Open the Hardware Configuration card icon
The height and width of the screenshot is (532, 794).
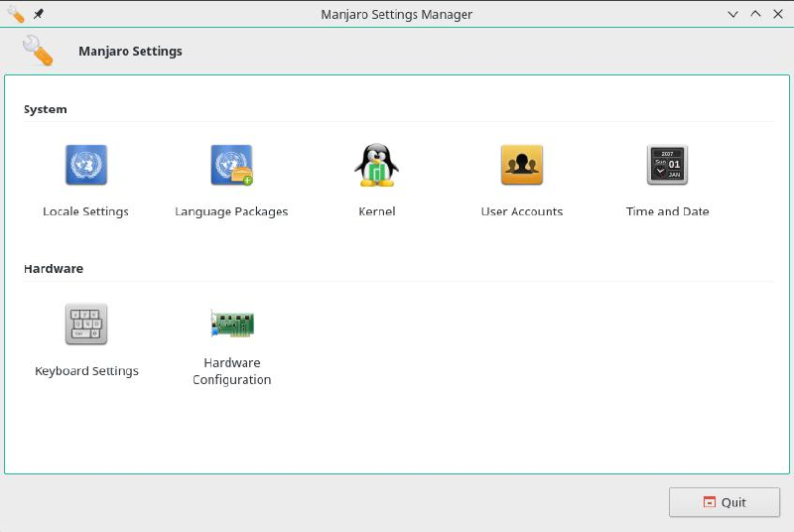pyautogui.click(x=231, y=324)
